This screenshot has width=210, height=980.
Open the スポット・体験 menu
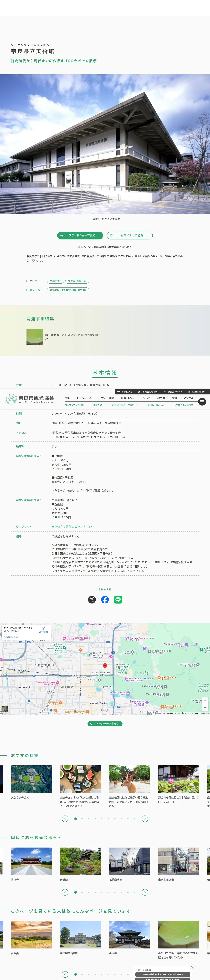click(106, 398)
